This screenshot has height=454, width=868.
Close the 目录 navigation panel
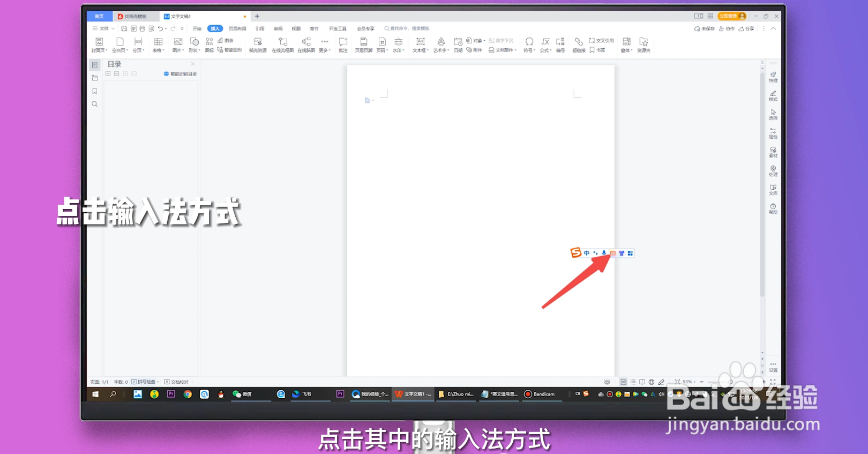[x=193, y=64]
